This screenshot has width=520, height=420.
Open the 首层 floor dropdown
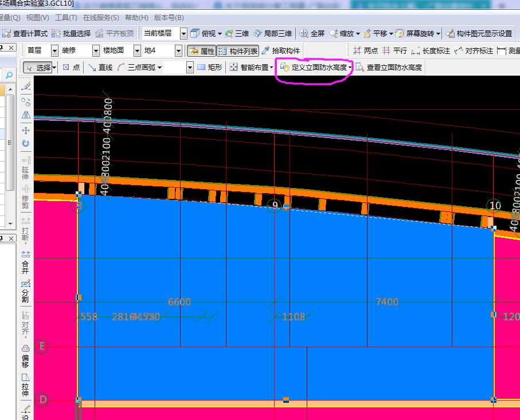[x=54, y=51]
